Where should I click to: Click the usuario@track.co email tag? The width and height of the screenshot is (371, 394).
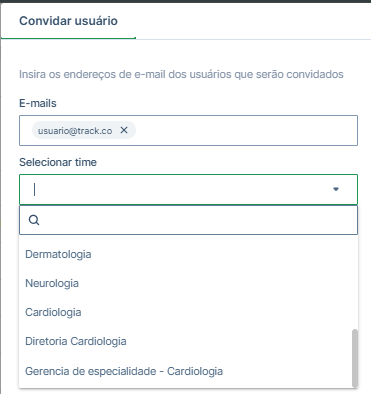[75, 130]
